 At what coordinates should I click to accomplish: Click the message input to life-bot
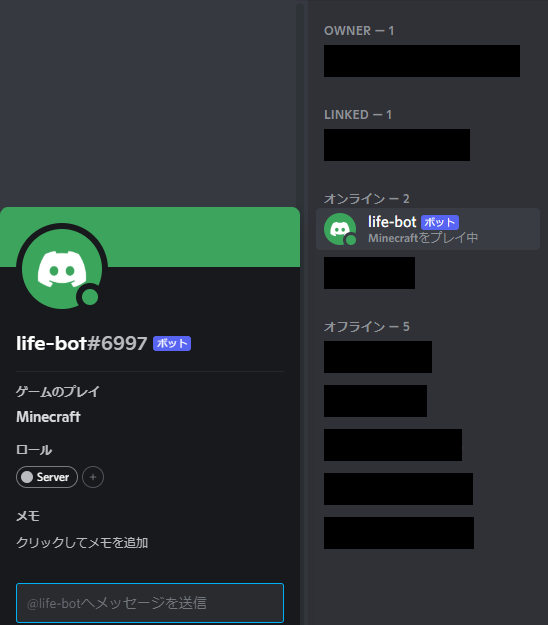[150, 603]
